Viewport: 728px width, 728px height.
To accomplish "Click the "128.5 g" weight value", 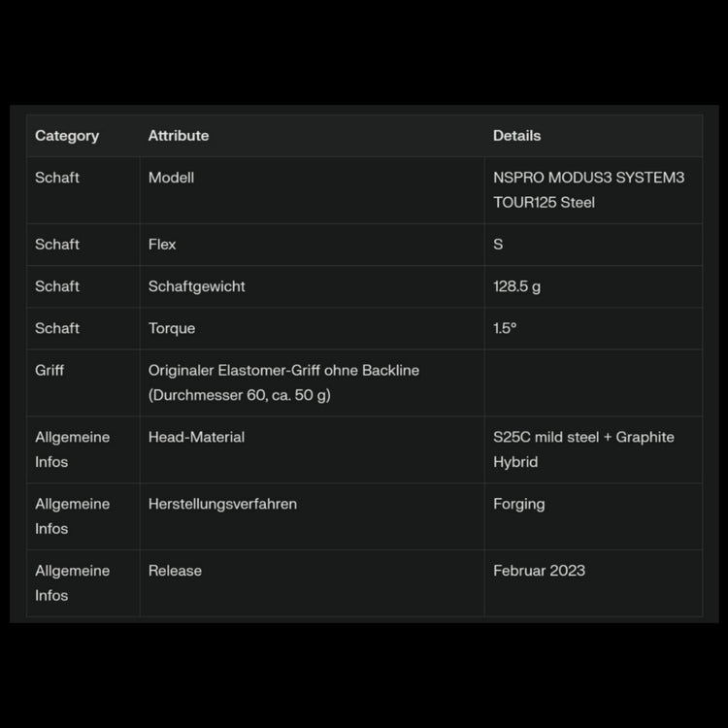I will pos(517,286).
